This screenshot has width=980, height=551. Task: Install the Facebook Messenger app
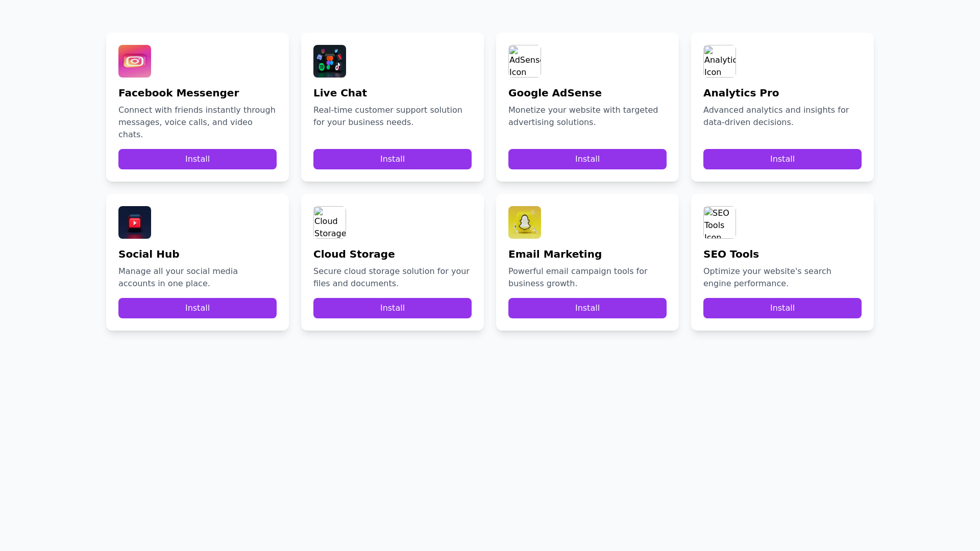(197, 159)
